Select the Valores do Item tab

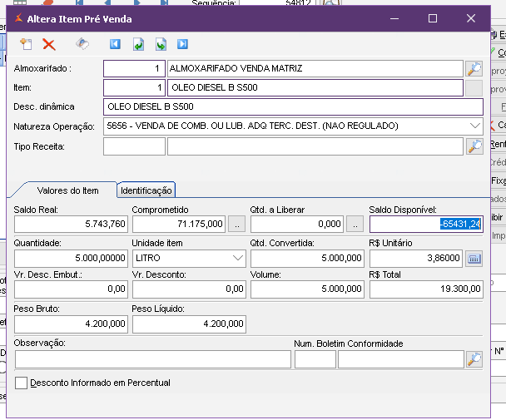coord(67,190)
